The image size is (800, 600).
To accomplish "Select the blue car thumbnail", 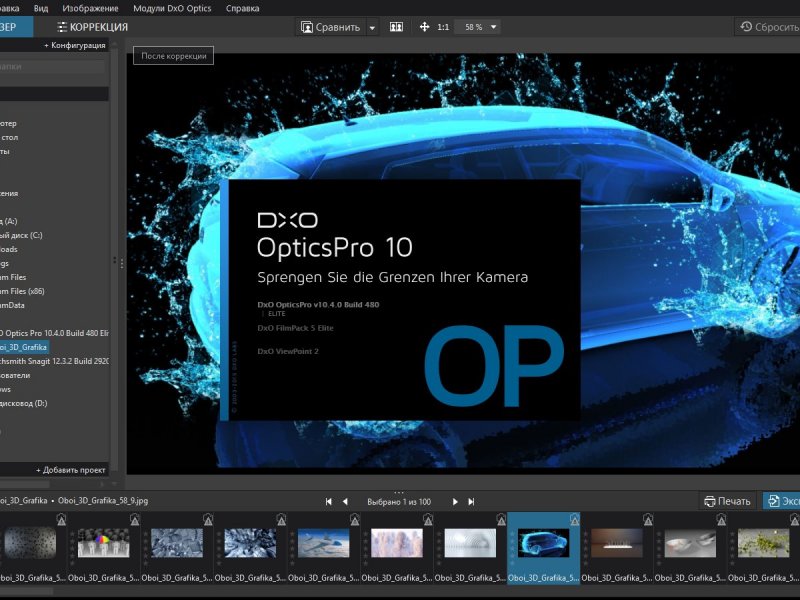I will click(x=543, y=543).
